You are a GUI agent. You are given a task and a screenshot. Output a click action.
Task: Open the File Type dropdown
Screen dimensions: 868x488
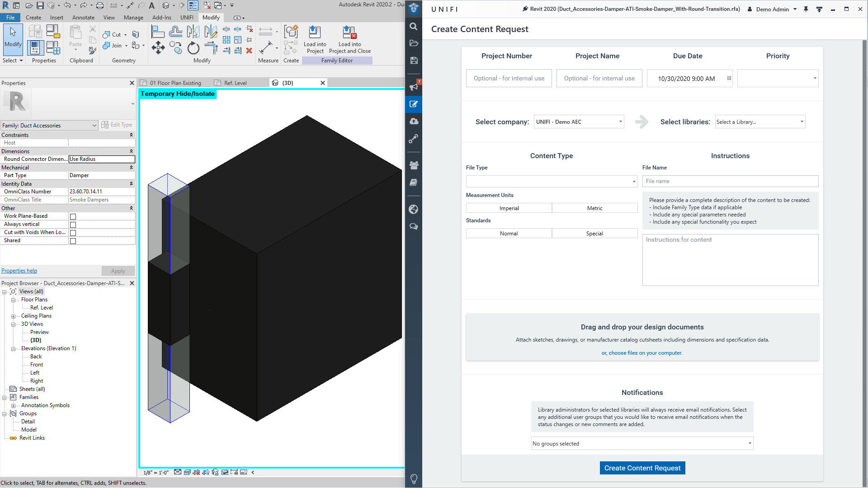click(551, 182)
